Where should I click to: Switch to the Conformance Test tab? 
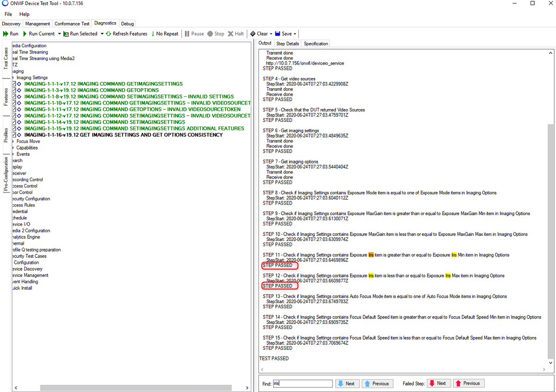72,24
